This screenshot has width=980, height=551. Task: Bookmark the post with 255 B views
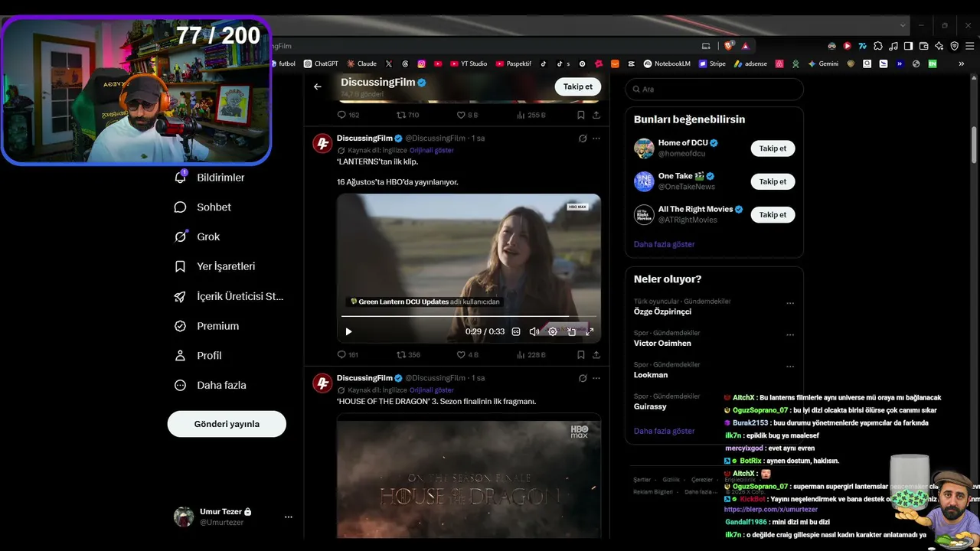(581, 115)
